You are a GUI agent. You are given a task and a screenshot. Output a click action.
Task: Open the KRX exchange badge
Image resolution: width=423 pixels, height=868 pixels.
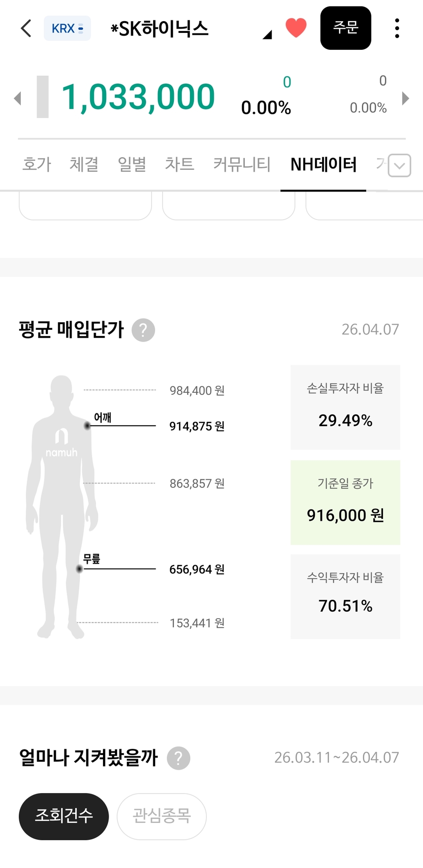click(67, 28)
